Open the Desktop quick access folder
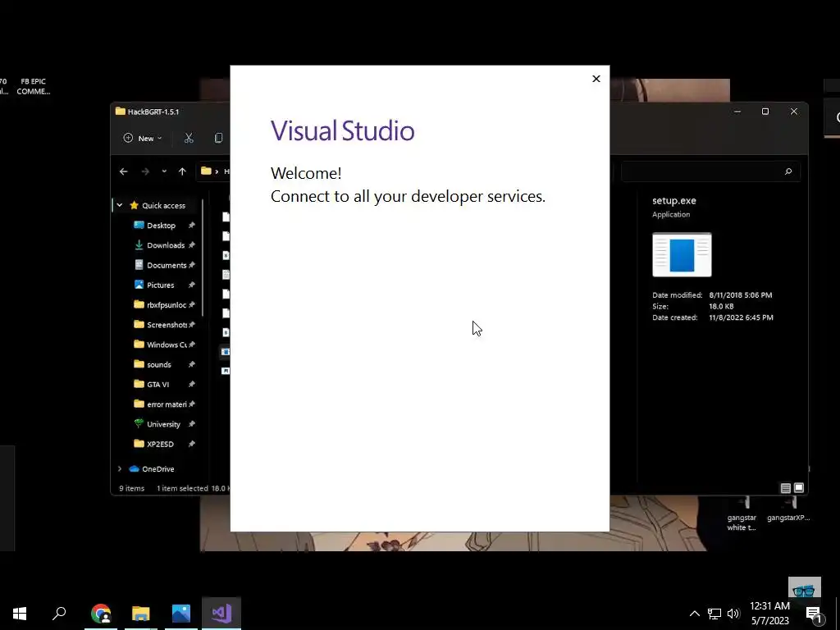The width and height of the screenshot is (840, 630). (x=161, y=226)
